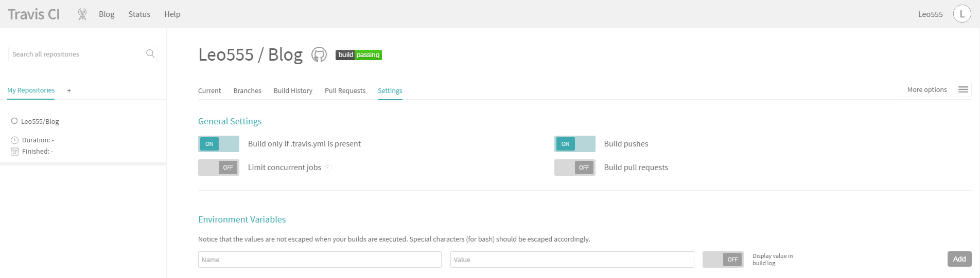Click the hamburger icon beside More options
The image size is (980, 278).
point(963,89)
